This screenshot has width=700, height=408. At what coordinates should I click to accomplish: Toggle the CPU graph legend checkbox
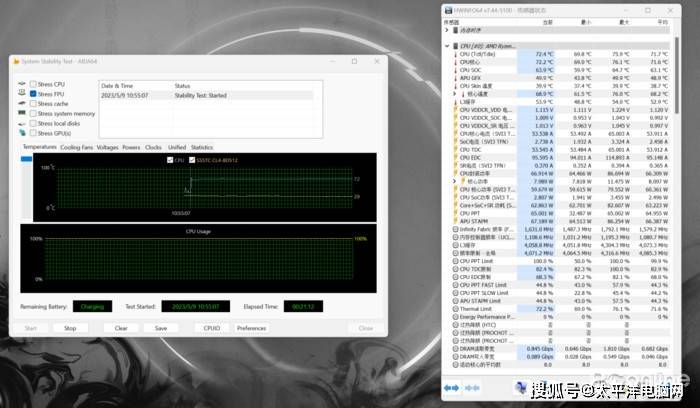[x=169, y=160]
